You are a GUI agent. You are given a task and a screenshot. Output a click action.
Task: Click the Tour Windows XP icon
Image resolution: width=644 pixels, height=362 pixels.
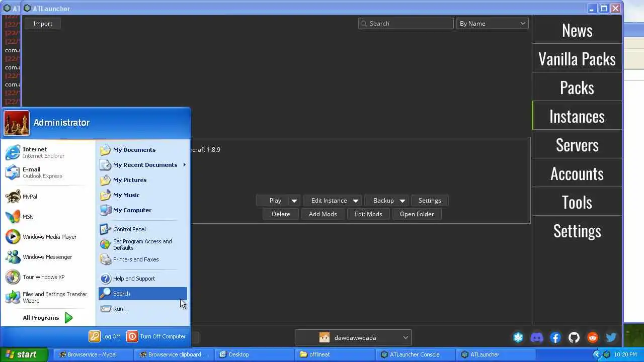click(13, 277)
